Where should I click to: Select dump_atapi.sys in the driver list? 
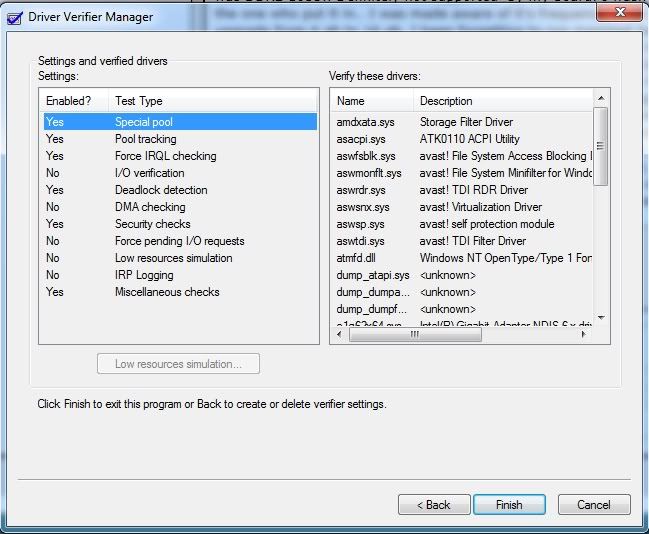pyautogui.click(x=373, y=275)
